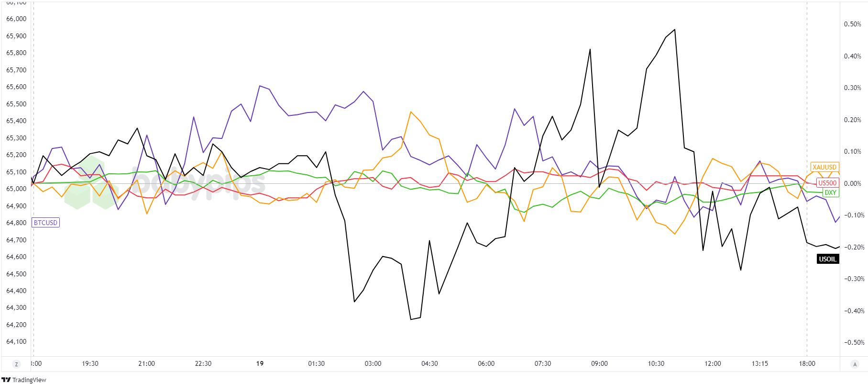This screenshot has width=868, height=384.
Task: Click the 09:00 time axis label
Action: pos(599,363)
